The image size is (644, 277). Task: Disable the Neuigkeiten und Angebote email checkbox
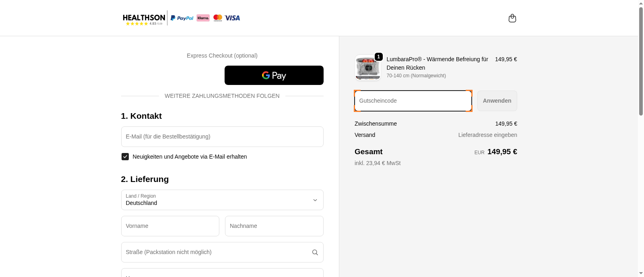point(125,157)
